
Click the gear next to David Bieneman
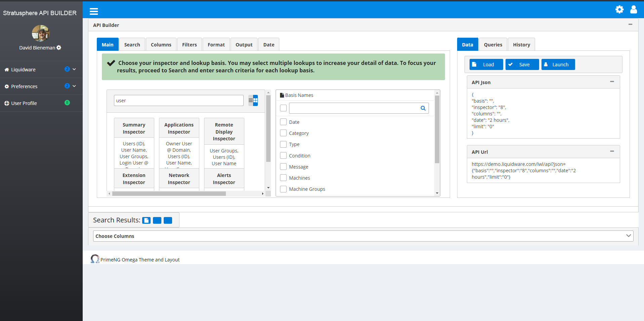click(59, 48)
